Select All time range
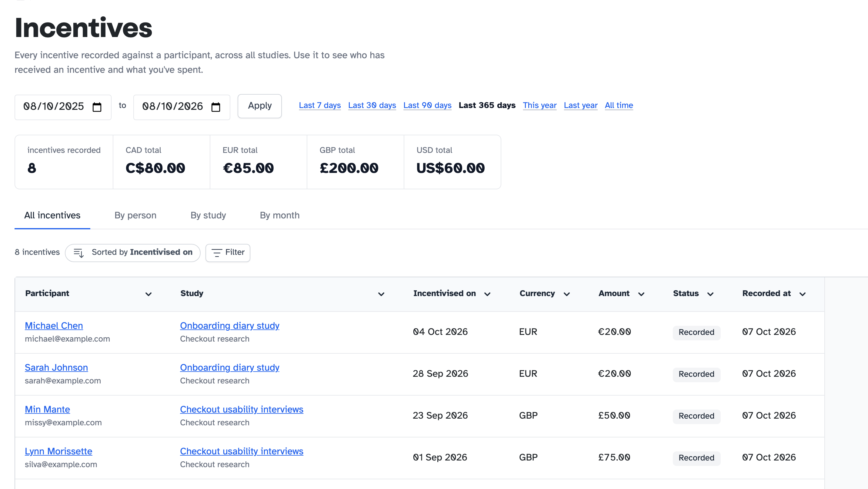The width and height of the screenshot is (868, 489). [619, 105]
